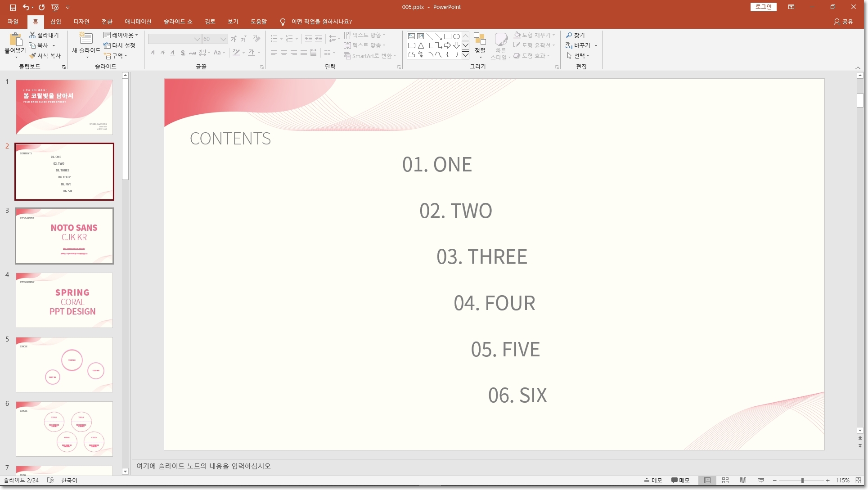Click the Undo arrow icon
The height and width of the screenshot is (490, 868).
coord(26,7)
